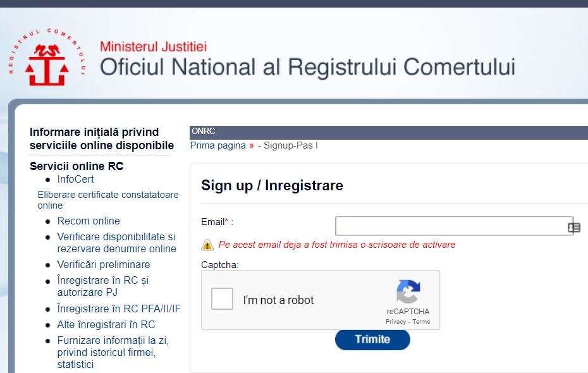Open Înregistrare în RC și autorizare PJ
Image resolution: width=588 pixels, height=373 pixels.
(103, 286)
